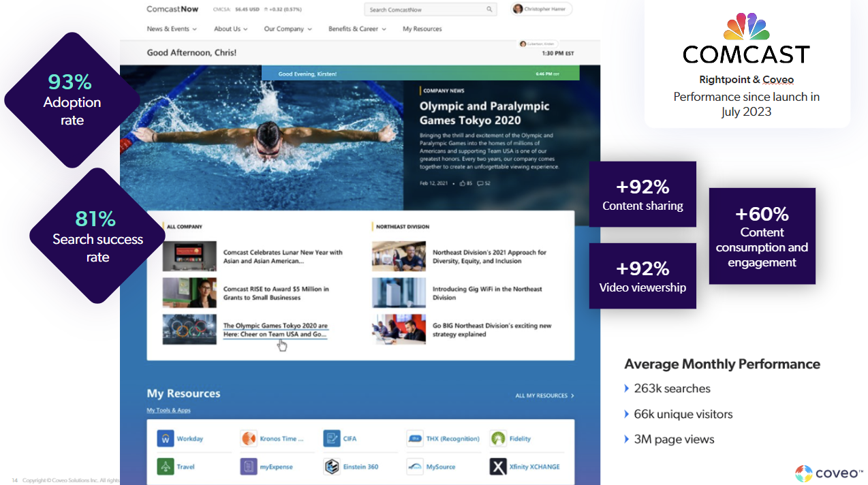The width and height of the screenshot is (868, 485).
Task: Expand the News & Events dropdown
Action: click(x=168, y=29)
